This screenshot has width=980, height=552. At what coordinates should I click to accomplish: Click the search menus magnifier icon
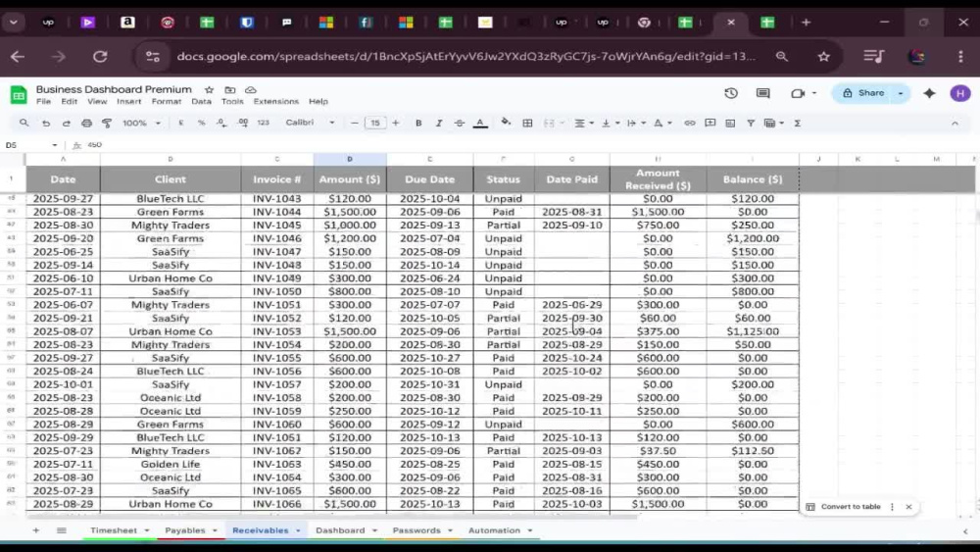coord(24,124)
